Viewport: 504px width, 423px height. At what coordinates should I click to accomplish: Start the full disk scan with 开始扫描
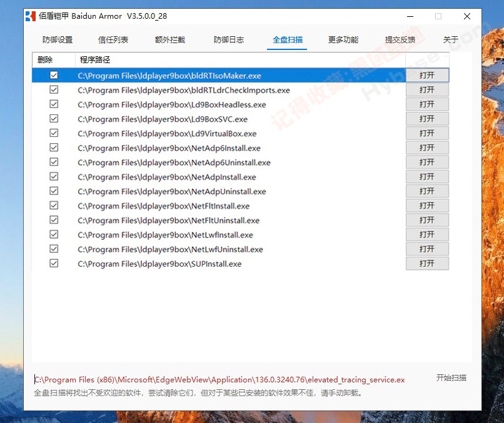coord(451,378)
